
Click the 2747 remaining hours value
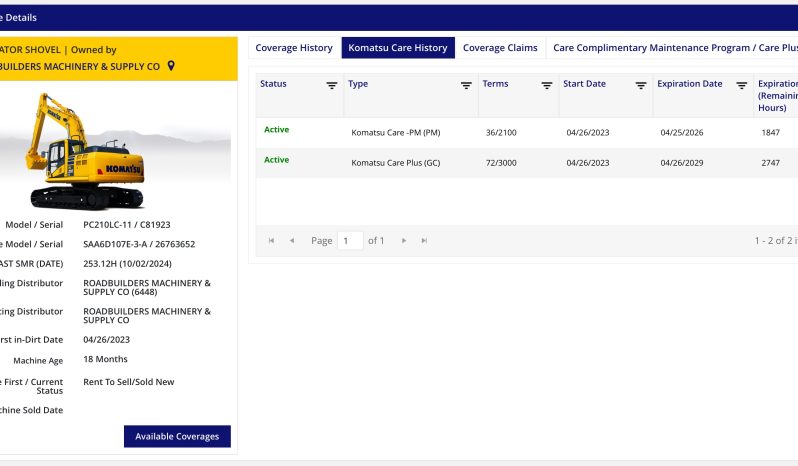[x=771, y=163]
